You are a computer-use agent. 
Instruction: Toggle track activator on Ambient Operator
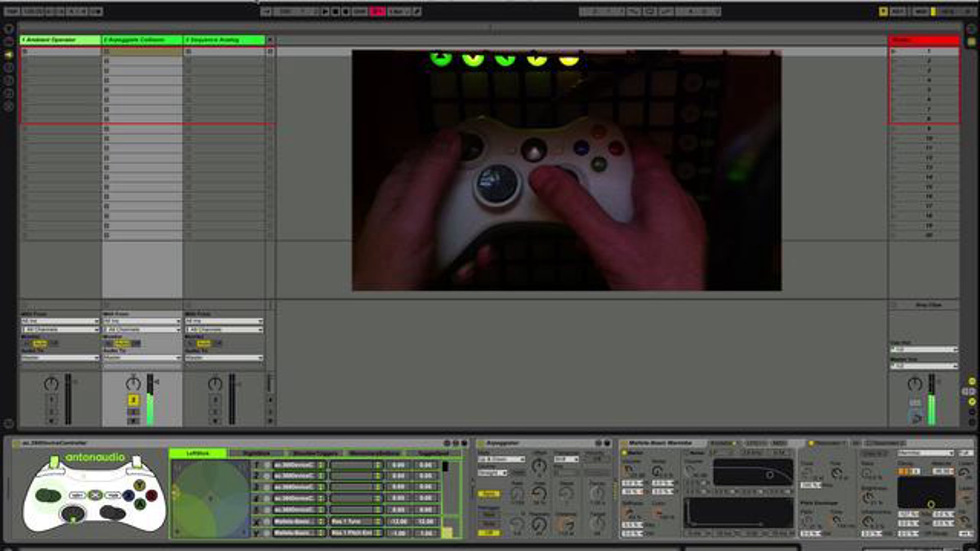click(51, 400)
